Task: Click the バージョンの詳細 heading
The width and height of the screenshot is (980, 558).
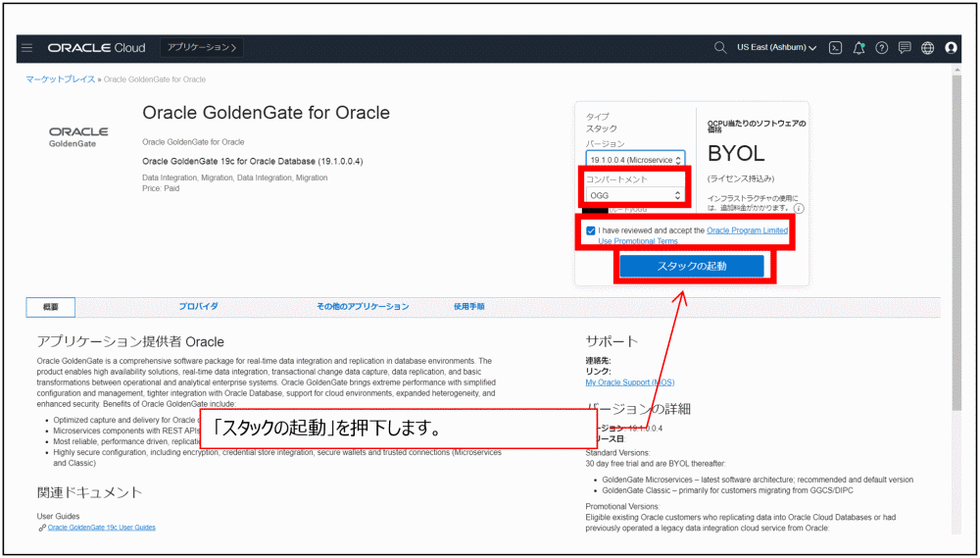Action: [x=638, y=409]
